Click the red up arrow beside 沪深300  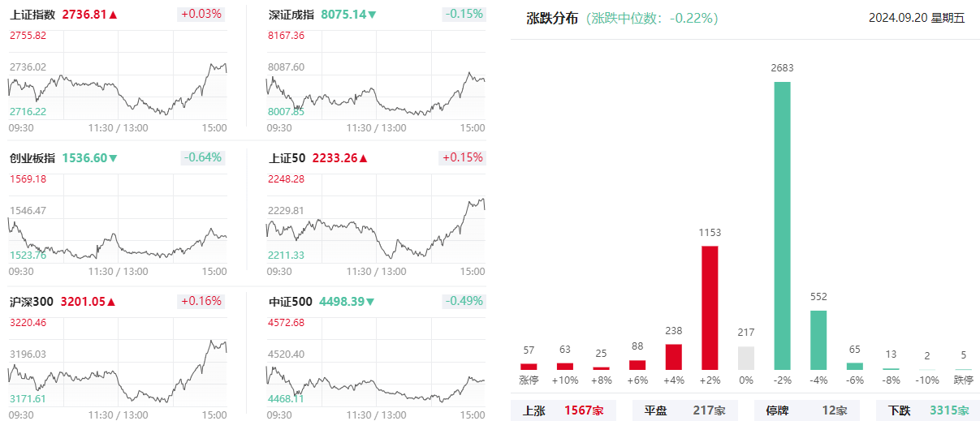click(111, 302)
